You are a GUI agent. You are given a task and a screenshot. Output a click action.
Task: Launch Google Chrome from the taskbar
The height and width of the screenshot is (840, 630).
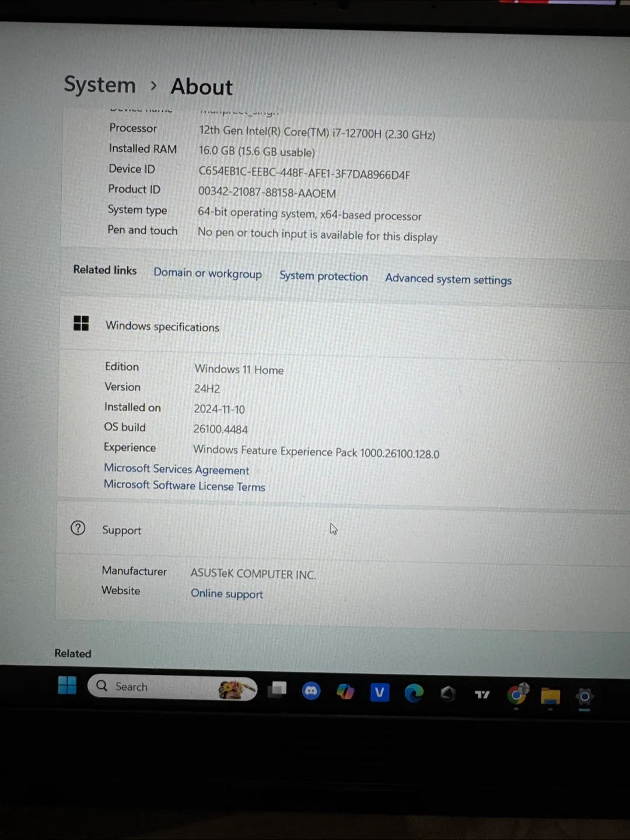[x=517, y=694]
